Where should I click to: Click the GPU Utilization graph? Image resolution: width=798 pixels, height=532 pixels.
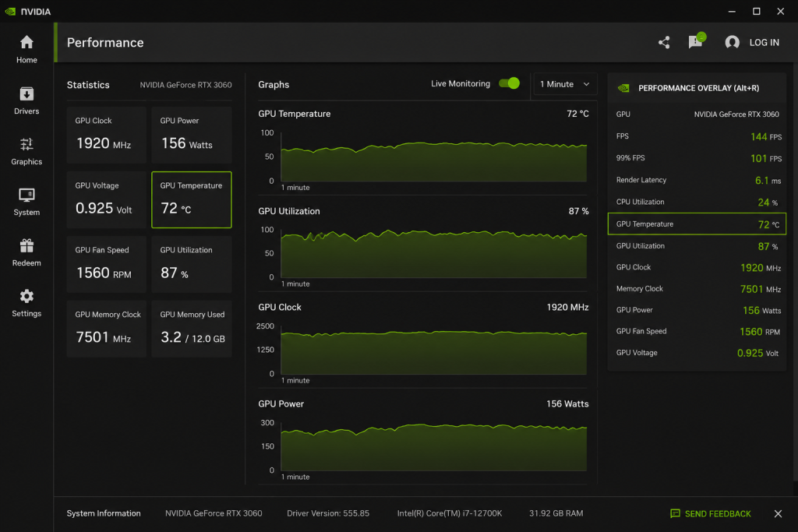tap(433, 253)
